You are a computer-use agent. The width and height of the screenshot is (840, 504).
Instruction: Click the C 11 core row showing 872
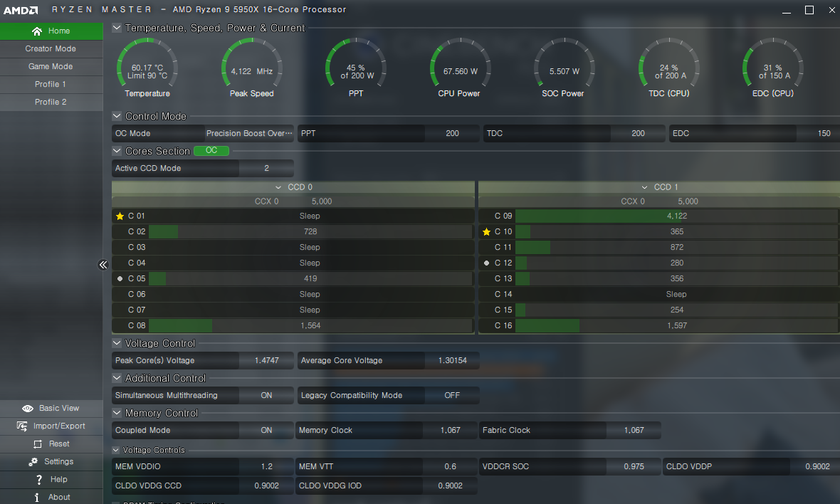(x=659, y=248)
